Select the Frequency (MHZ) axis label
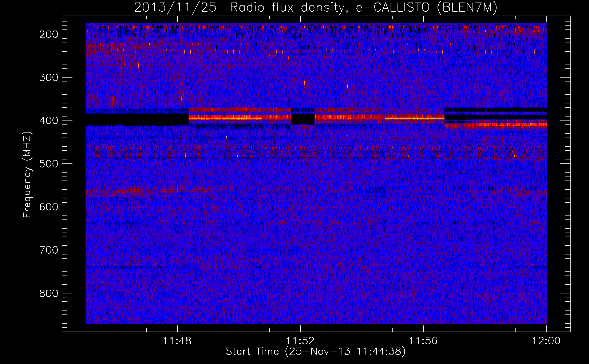Viewport: 589px width, 364px height. (27, 174)
